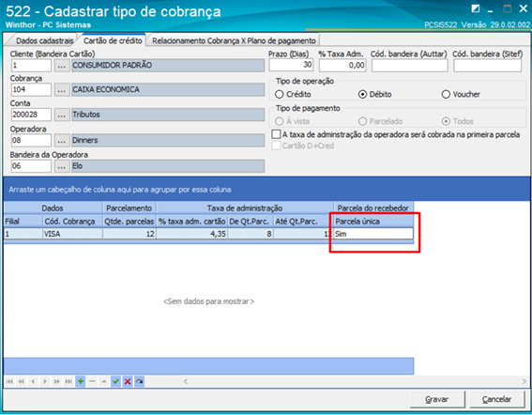
Task: Go to next record arrow
Action: [x=45, y=382]
